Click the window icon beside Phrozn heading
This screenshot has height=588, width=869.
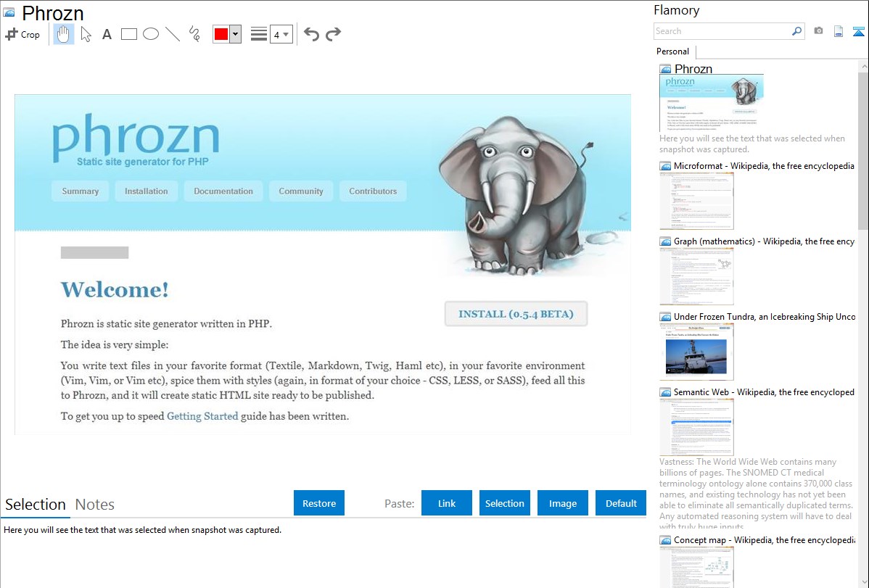[x=9, y=12]
